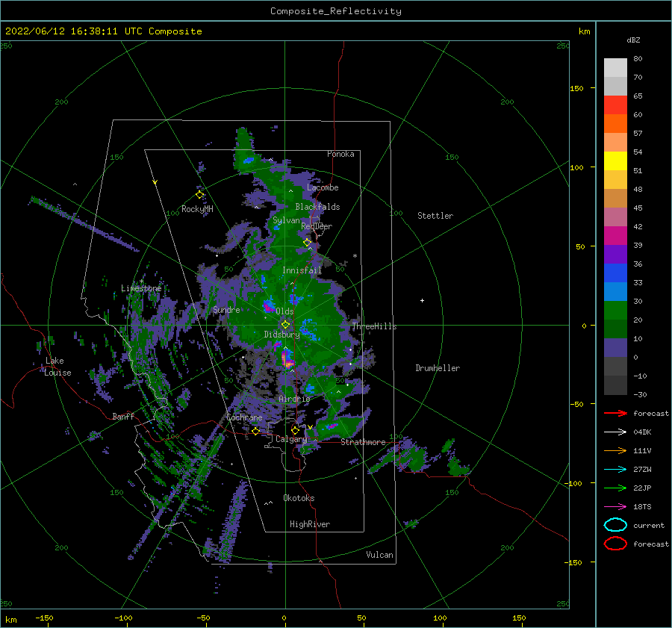672x628 pixels.
Task: Select the purple swatch between 39 and 36
Action: [615, 254]
